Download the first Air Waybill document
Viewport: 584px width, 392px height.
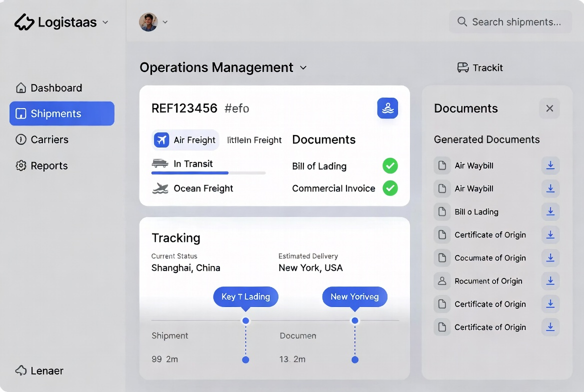click(x=550, y=165)
